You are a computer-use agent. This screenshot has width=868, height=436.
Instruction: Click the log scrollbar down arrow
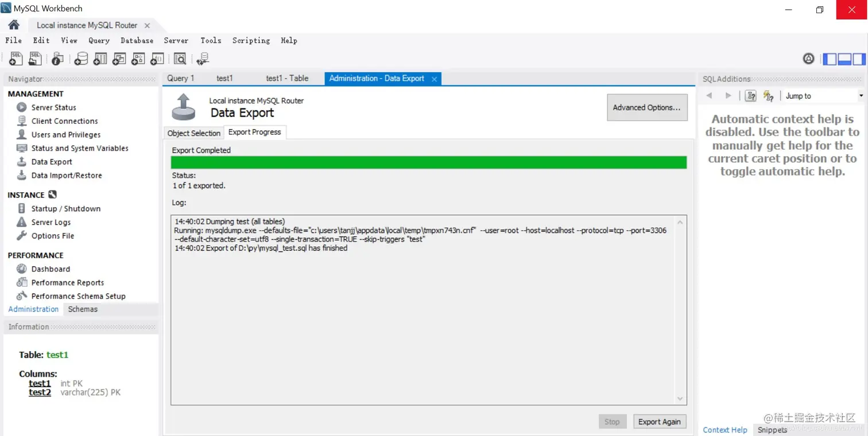pyautogui.click(x=680, y=399)
